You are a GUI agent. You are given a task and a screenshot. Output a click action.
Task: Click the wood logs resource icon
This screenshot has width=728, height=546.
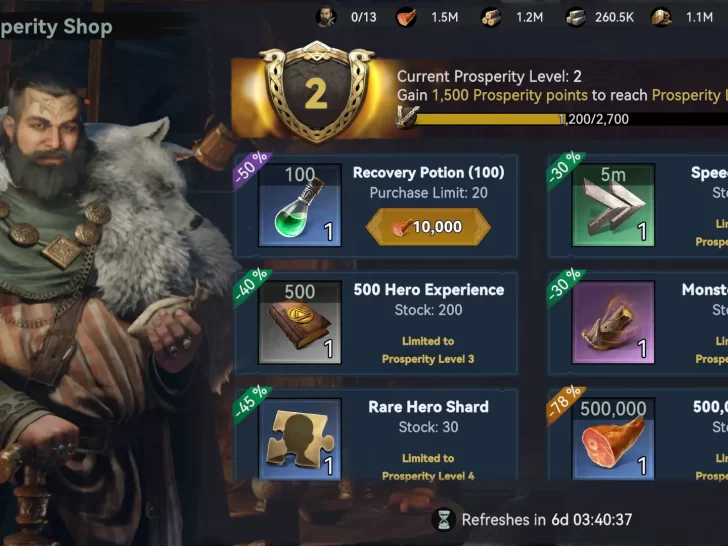(491, 18)
